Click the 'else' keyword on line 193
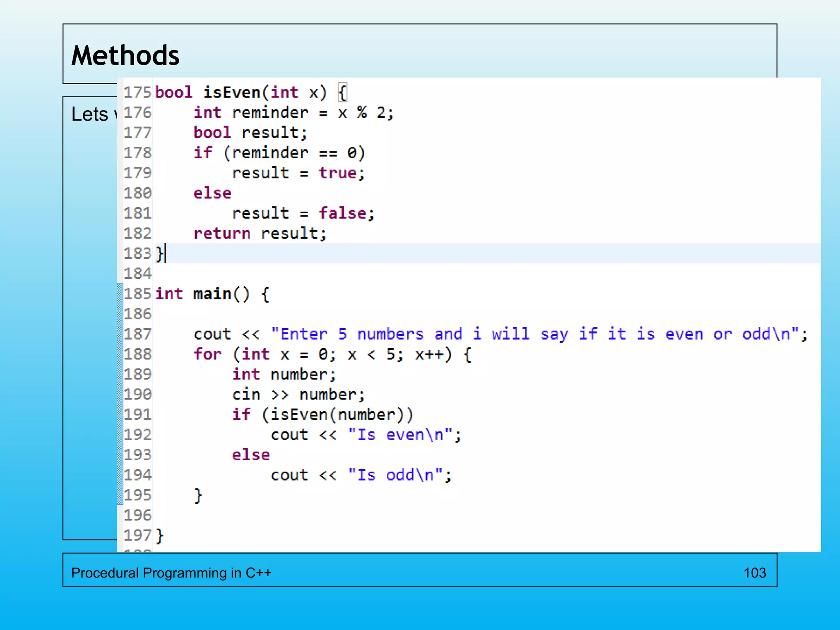Image resolution: width=840 pixels, height=630 pixels. tap(251, 454)
